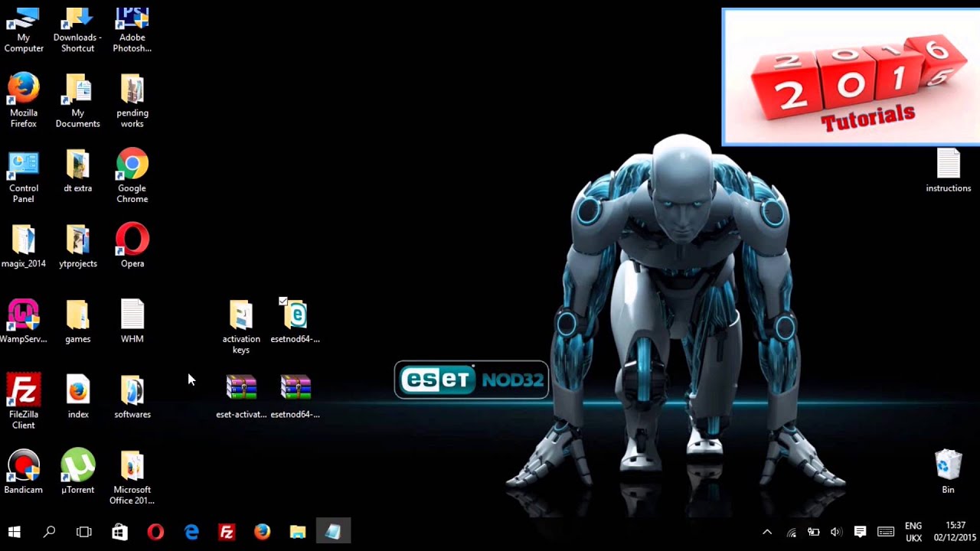Open Control Panel shortcut

(x=24, y=177)
